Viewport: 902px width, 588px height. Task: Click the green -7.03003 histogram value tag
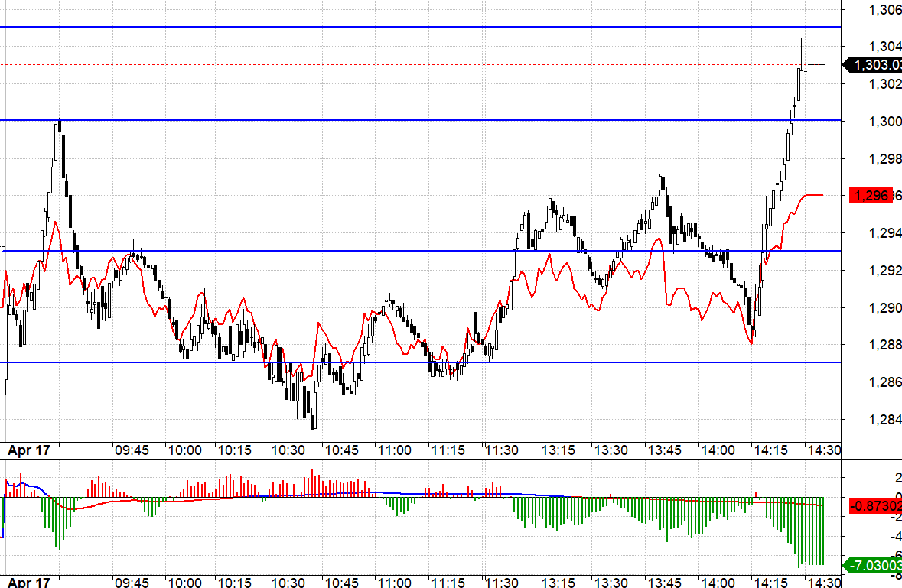click(872, 566)
